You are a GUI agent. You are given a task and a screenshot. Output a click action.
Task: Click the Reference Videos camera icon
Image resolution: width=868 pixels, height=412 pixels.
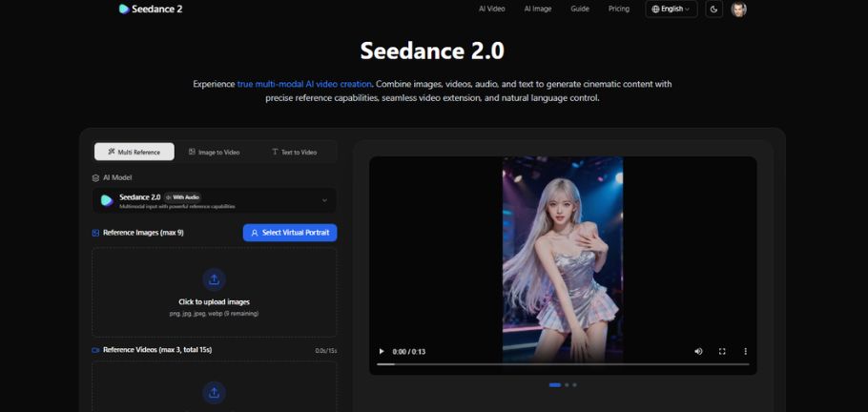(95, 350)
